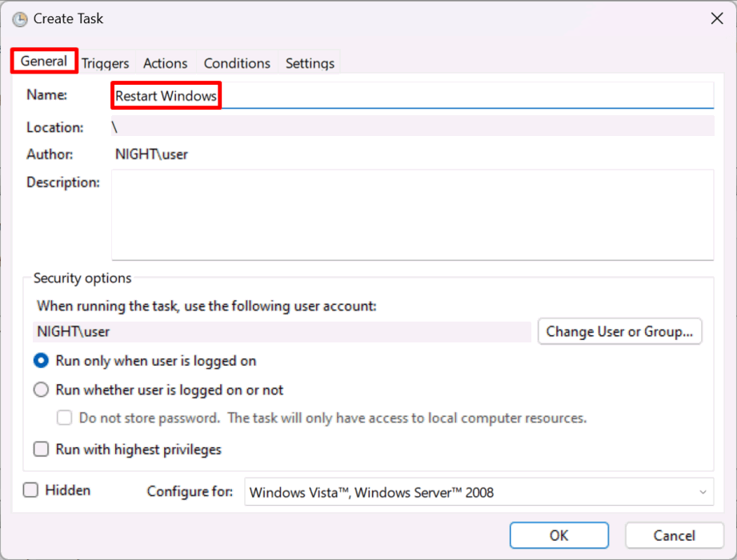Screen dimensions: 737x560
Task: Switch to the General tab
Action: tap(44, 61)
